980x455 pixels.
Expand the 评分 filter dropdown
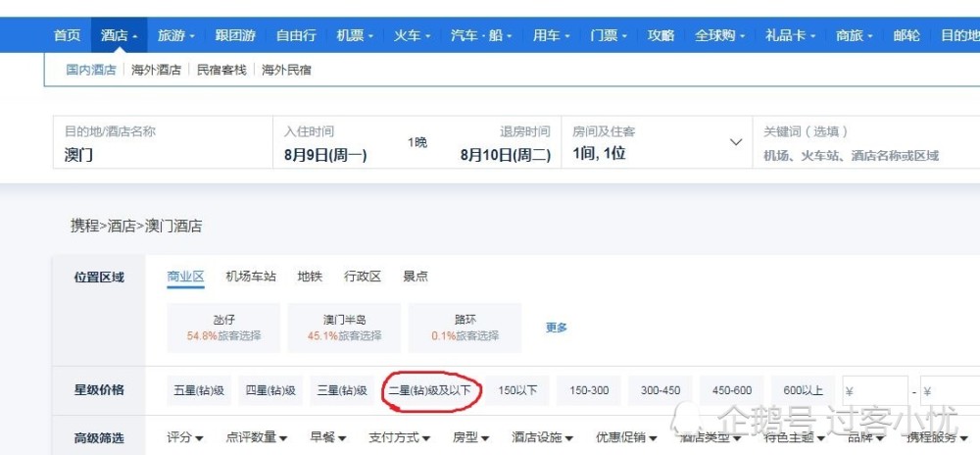pyautogui.click(x=185, y=437)
